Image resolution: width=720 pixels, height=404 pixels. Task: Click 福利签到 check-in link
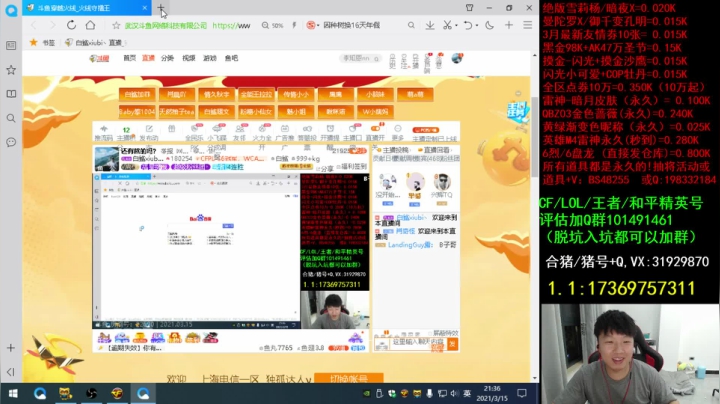tap(354, 166)
